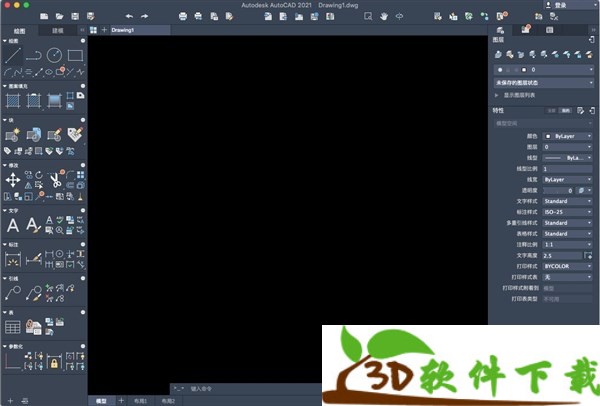Select the Pan hand tool
The width and height of the screenshot is (600, 406).
click(384, 16)
